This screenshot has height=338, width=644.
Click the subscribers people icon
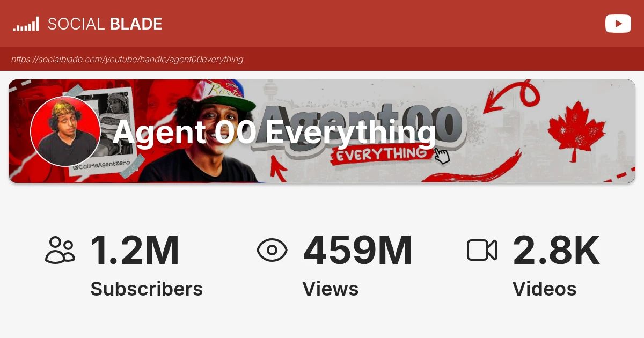[x=60, y=250]
